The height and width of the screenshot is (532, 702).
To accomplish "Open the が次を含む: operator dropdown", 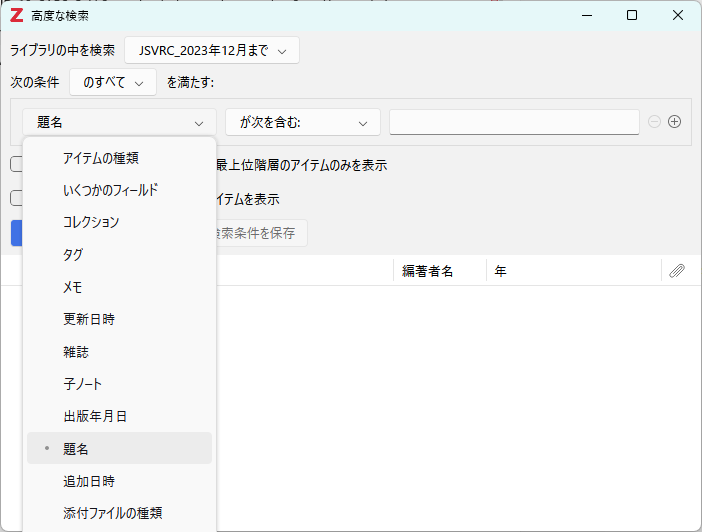I will pos(303,122).
